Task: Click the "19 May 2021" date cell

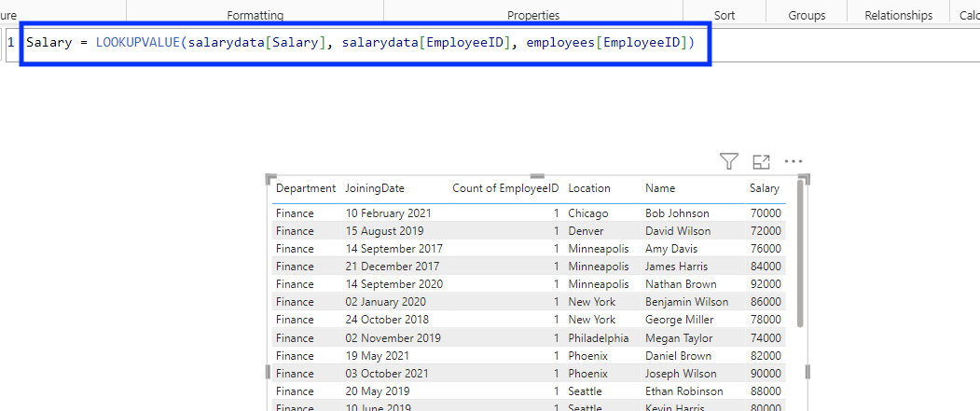Action: click(x=378, y=355)
